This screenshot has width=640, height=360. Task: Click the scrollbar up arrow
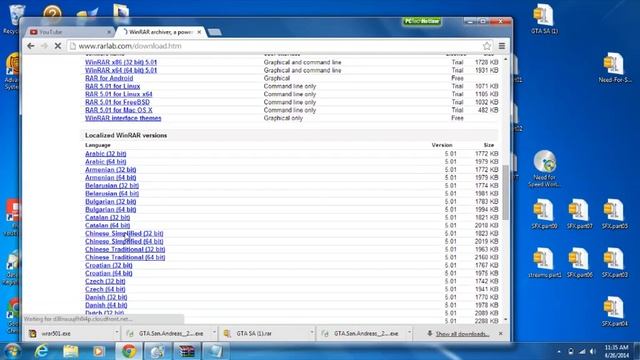point(505,59)
